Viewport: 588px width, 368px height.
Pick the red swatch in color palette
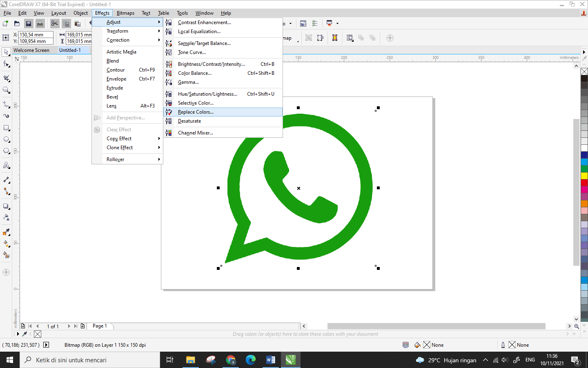[x=584, y=183]
